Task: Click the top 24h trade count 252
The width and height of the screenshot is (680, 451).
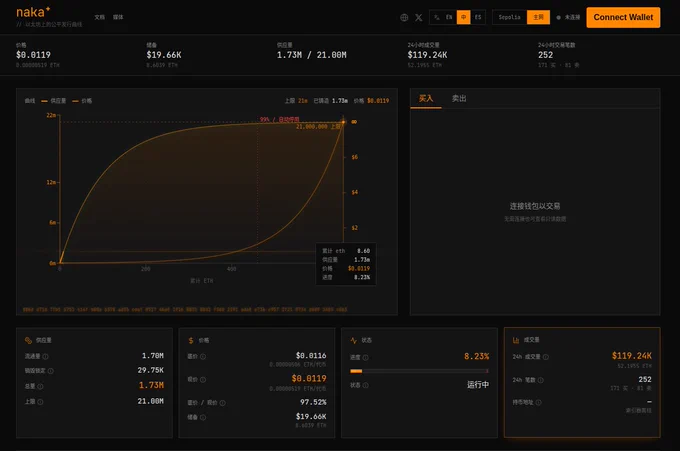Action: pos(546,55)
